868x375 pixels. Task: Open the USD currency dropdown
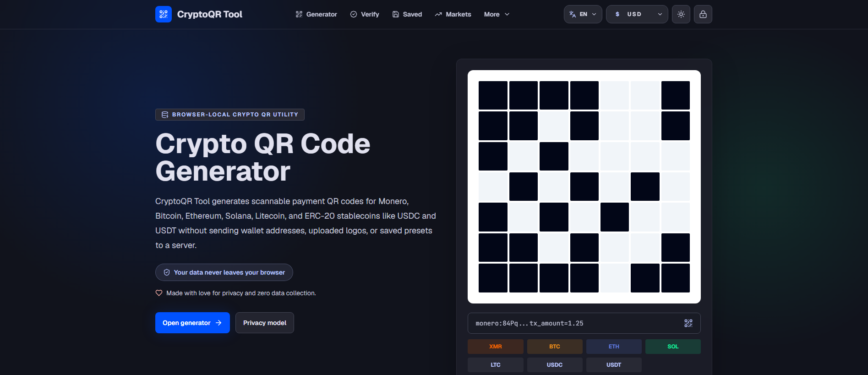click(x=637, y=14)
